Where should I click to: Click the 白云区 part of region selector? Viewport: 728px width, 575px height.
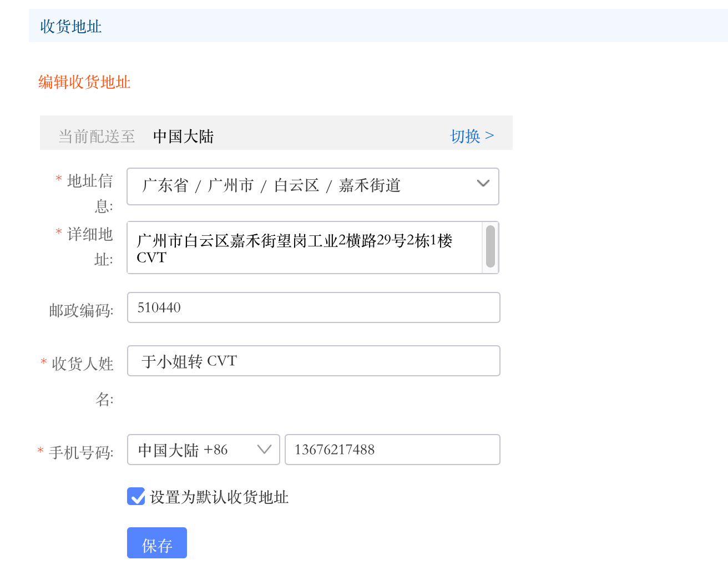tap(297, 185)
